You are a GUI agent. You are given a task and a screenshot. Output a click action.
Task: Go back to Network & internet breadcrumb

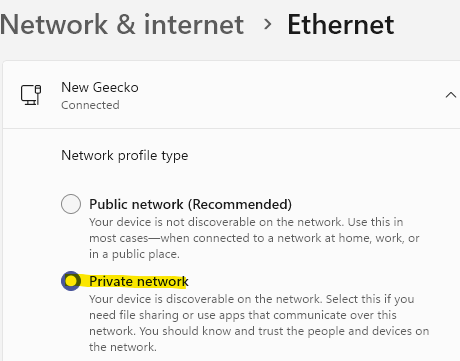[x=122, y=24]
